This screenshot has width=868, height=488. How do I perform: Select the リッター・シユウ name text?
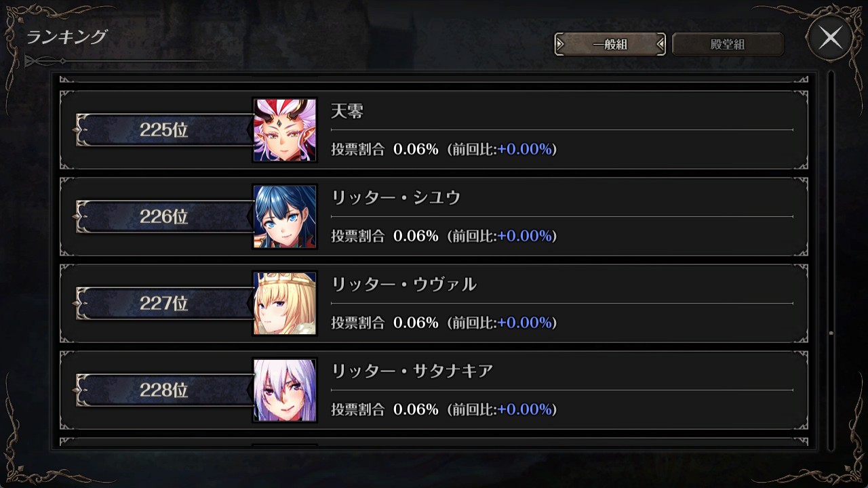pyautogui.click(x=396, y=198)
